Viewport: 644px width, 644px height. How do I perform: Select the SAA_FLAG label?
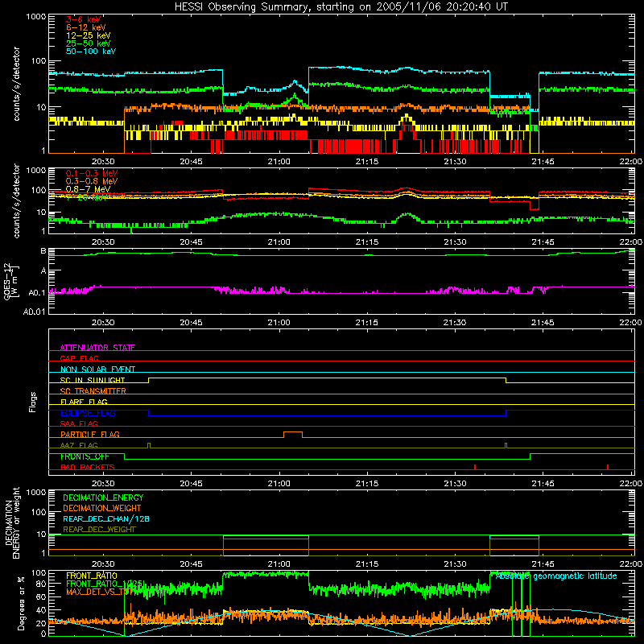pos(79,423)
